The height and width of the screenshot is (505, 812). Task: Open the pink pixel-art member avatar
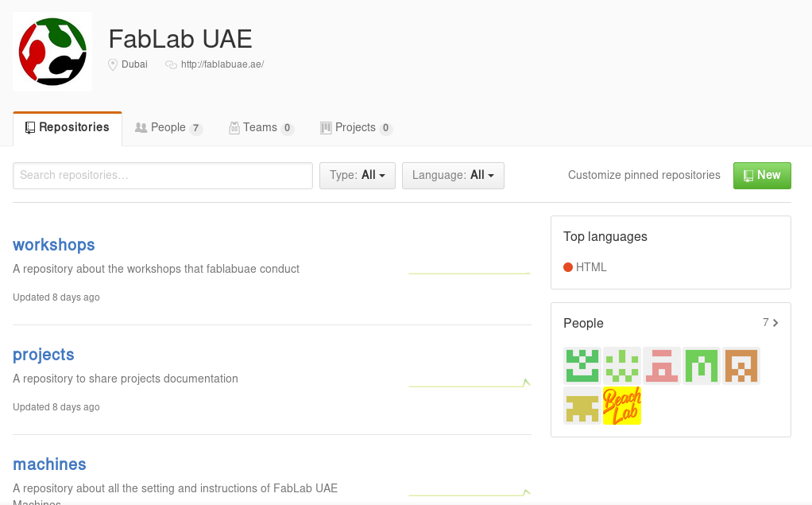pyautogui.click(x=662, y=366)
